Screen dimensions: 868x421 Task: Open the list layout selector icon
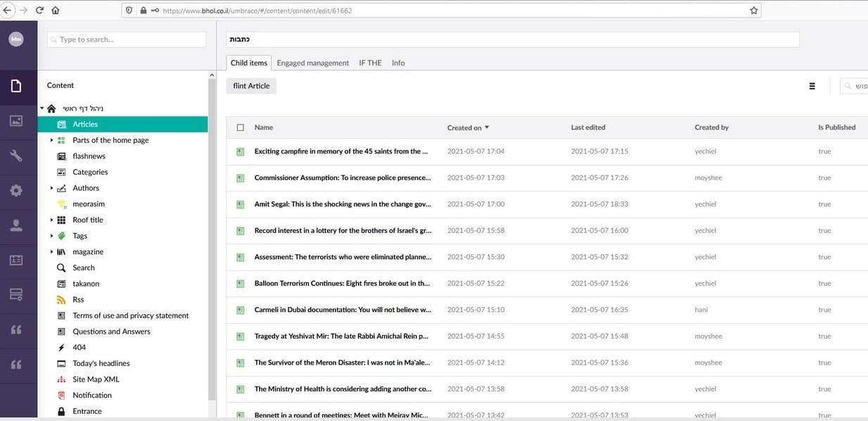tap(812, 86)
